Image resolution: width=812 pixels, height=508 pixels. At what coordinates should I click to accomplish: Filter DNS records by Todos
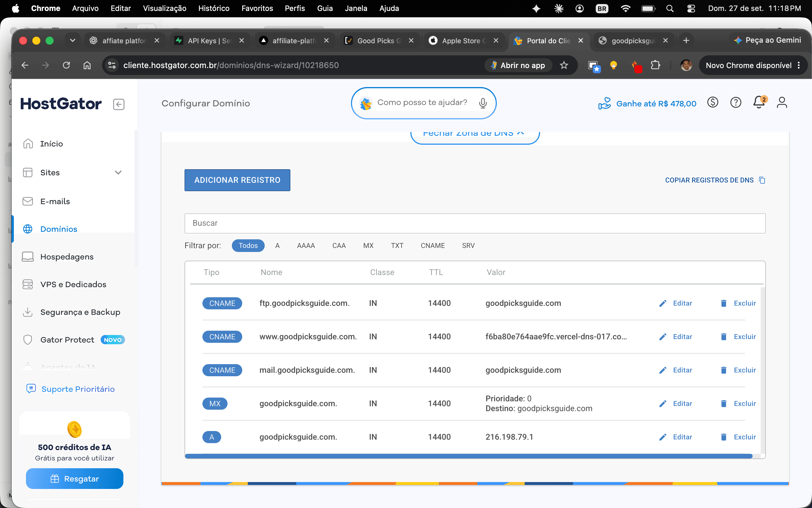(248, 246)
